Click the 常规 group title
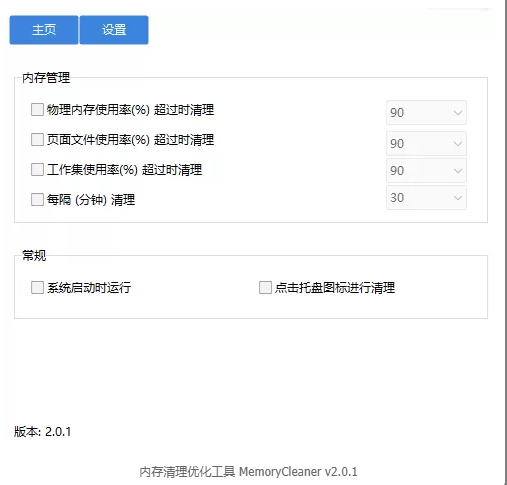This screenshot has height=485, width=507. pos(34,256)
